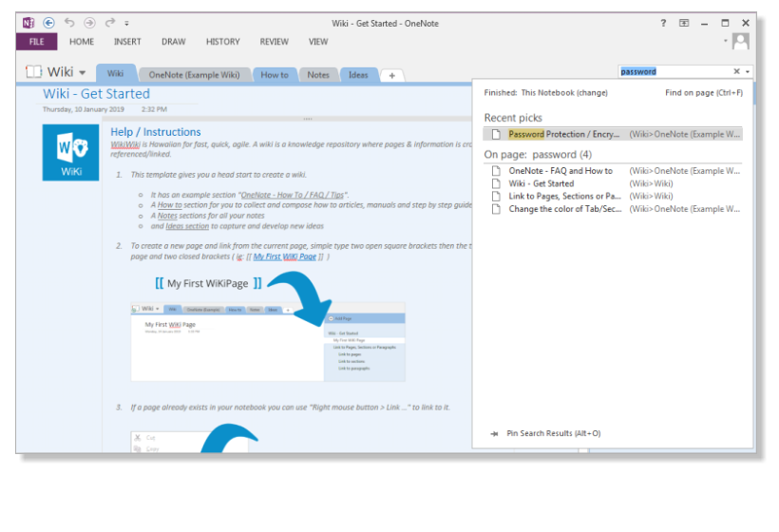Viewport: 779px width, 532px height.
Task: Click the page date Thursday, 10 January 2019
Action: click(x=83, y=109)
